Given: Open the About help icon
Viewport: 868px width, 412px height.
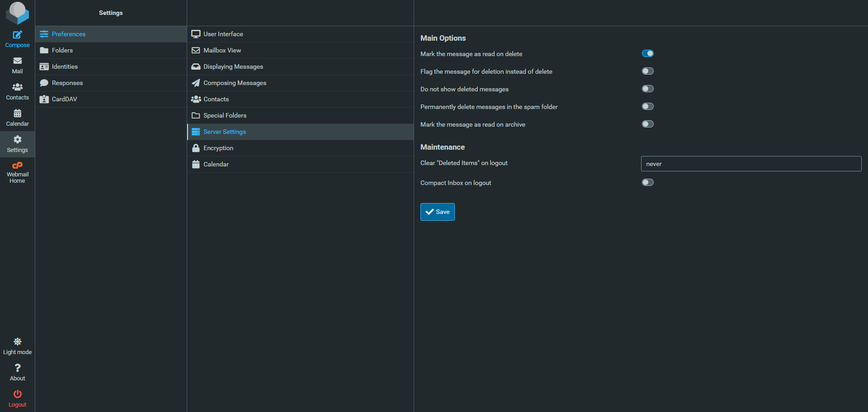Looking at the screenshot, I should [17, 368].
